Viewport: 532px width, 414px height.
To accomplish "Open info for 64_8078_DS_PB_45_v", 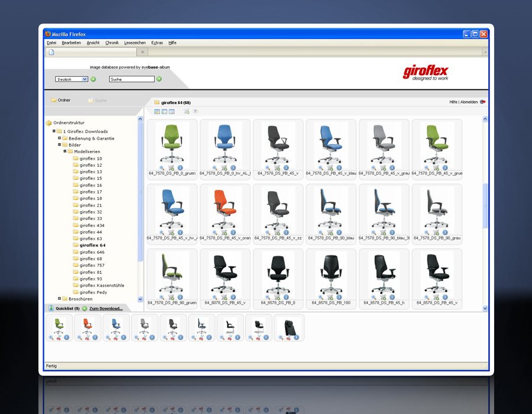I will (233, 297).
